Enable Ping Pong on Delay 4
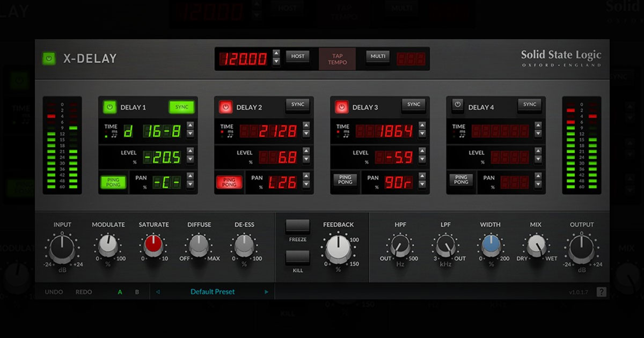Viewport: 644px width, 338px height. tap(461, 180)
